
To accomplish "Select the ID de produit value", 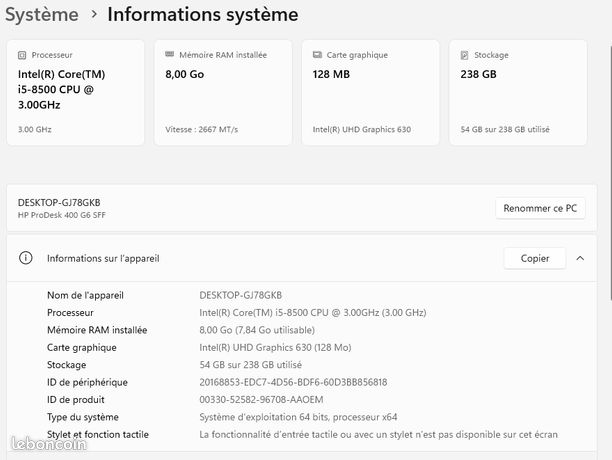I will [261, 400].
